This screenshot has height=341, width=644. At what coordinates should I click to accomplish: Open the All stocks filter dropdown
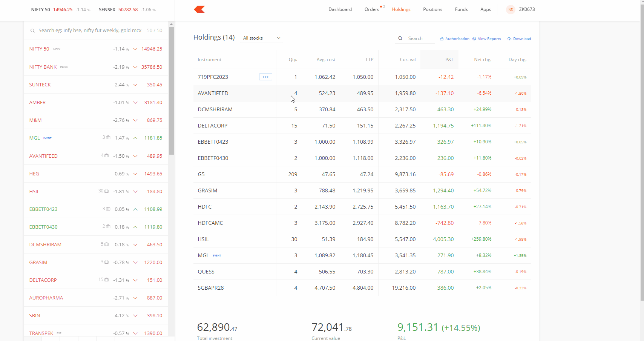(261, 38)
